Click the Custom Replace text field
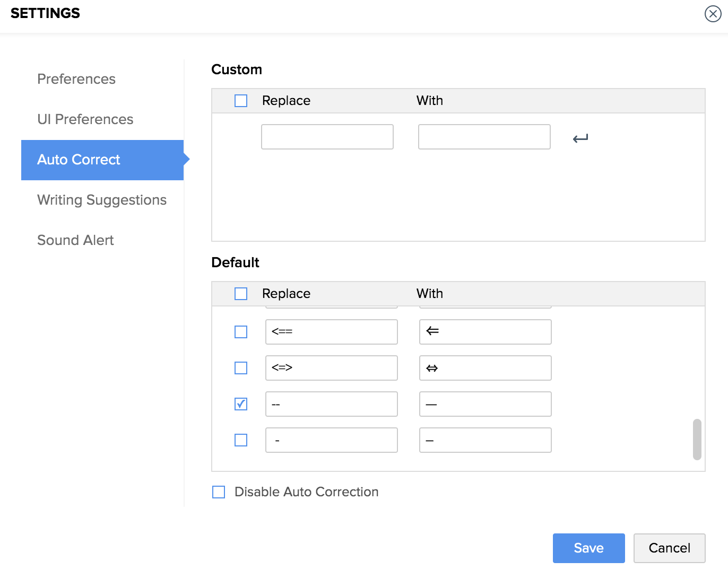Screen dimensions: 728x579 [x=327, y=137]
